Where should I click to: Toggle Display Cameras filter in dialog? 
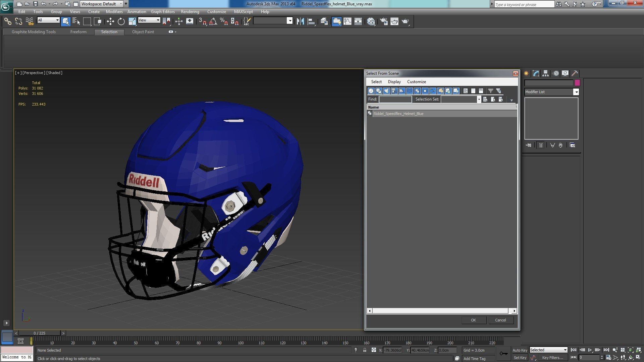click(394, 91)
